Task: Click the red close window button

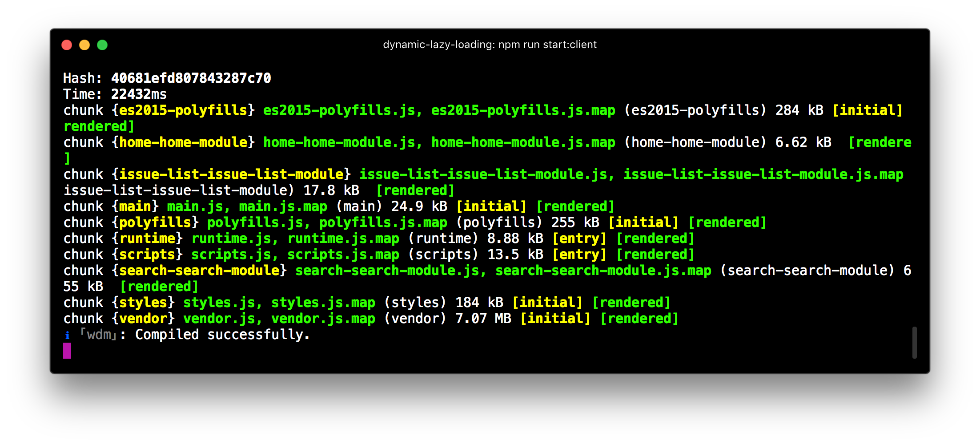Action: pos(67,45)
